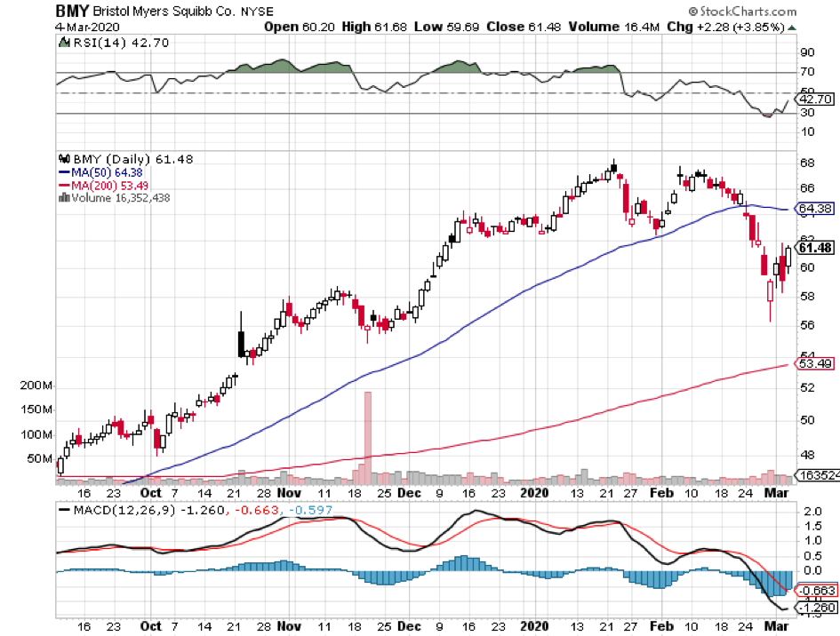Image resolution: width=840 pixels, height=636 pixels.
Task: Click the MACD(12,26,9) -1.260 legend label
Action: click(149, 510)
